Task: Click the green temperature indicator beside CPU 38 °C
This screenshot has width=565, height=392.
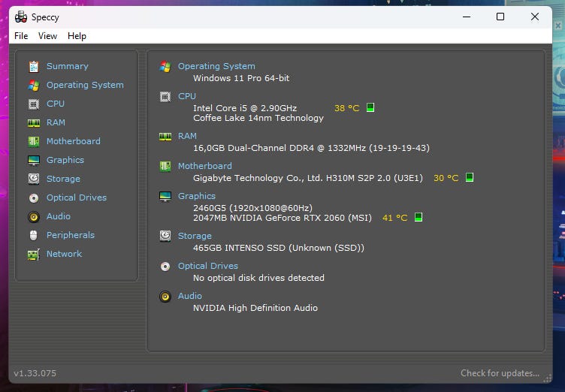Action: pos(370,107)
